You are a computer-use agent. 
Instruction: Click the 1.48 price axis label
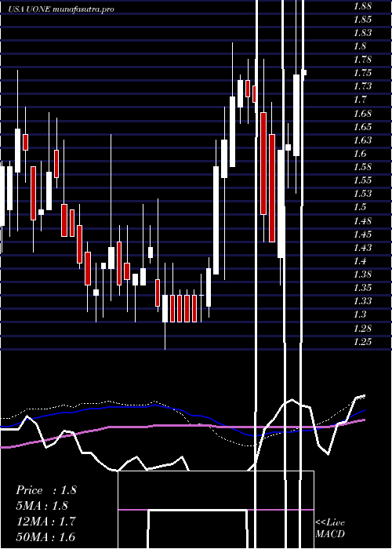[362, 221]
